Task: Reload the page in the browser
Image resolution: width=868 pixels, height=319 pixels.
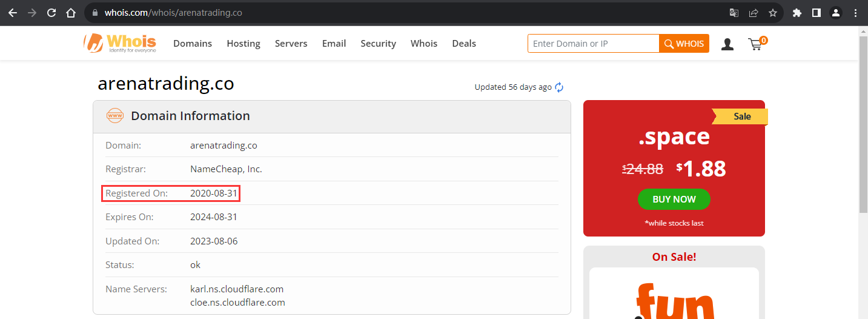Action: coord(51,13)
